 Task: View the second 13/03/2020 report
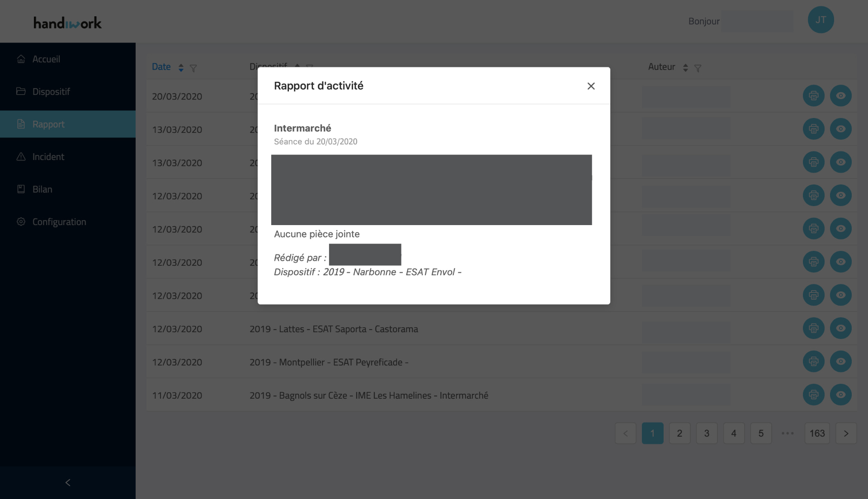(x=840, y=162)
